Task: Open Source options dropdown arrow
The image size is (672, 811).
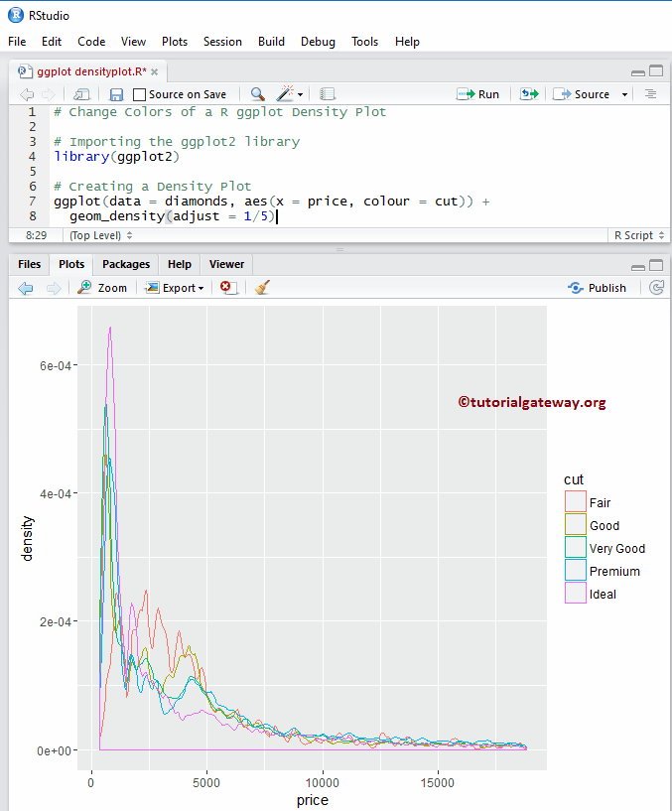Action: [x=624, y=94]
